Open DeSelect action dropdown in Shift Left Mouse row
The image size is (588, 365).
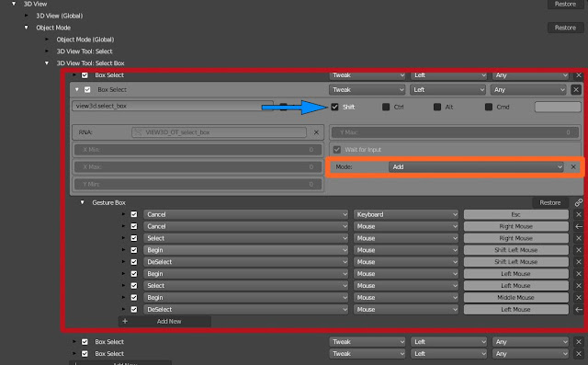(245, 262)
